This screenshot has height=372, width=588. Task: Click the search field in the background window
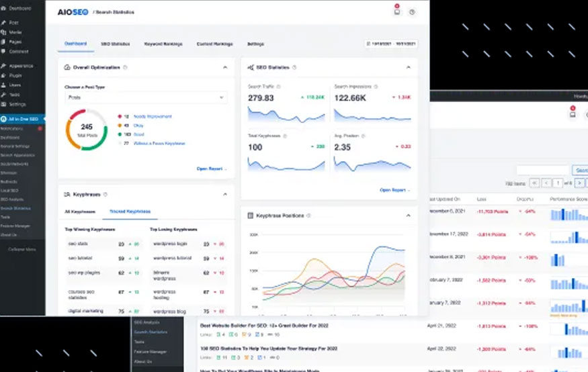coord(542,170)
